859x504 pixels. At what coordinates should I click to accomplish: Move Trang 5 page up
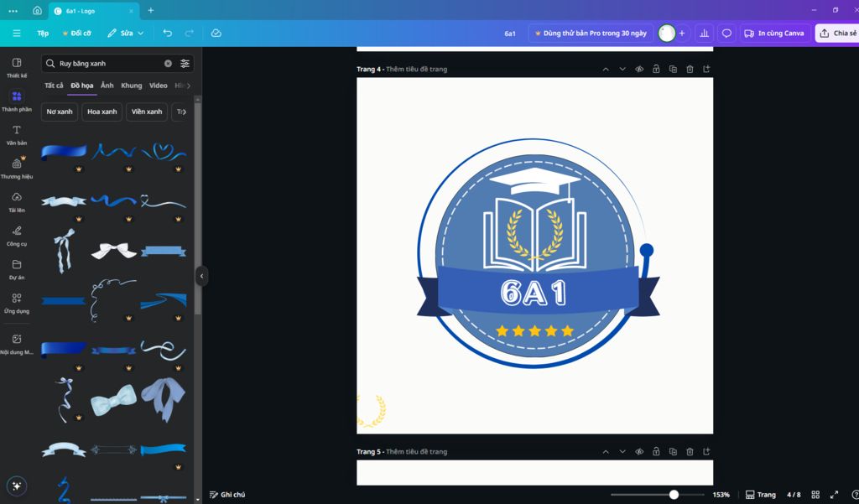(x=606, y=451)
